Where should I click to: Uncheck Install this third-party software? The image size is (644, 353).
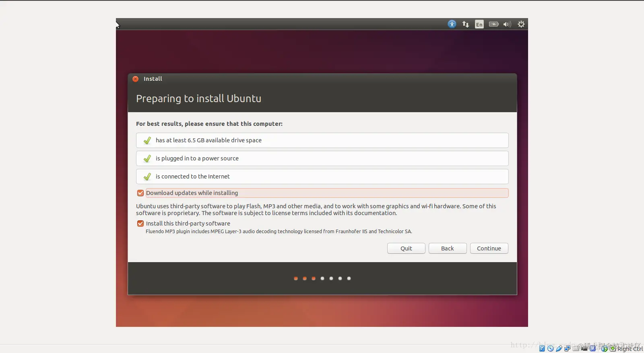[x=140, y=224]
